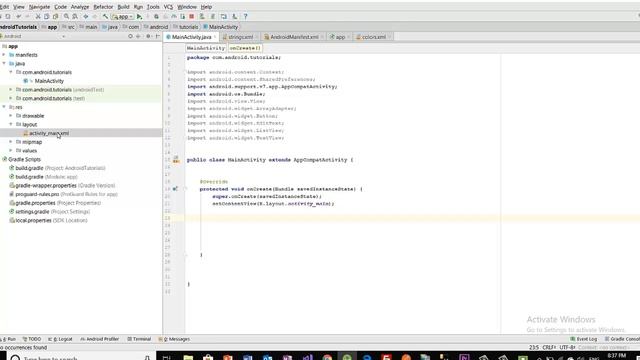
Task: Open the Navigate menu
Action: 39,7
